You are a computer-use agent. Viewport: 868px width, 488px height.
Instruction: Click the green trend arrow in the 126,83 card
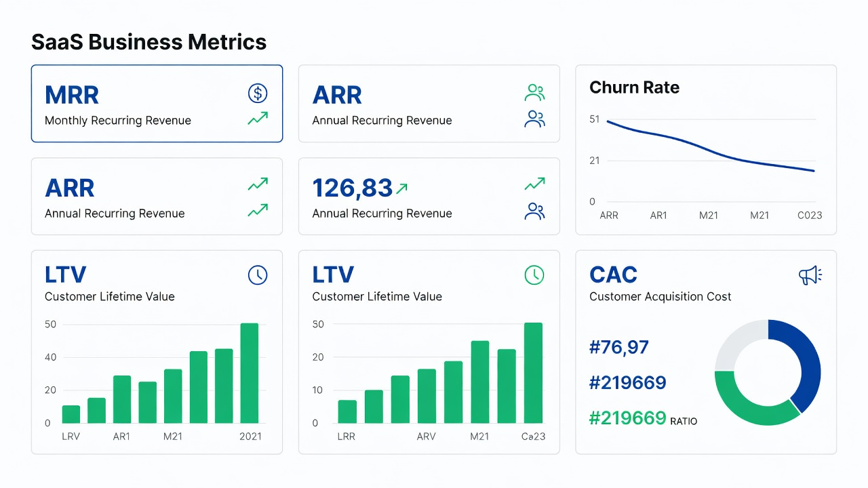(535, 184)
